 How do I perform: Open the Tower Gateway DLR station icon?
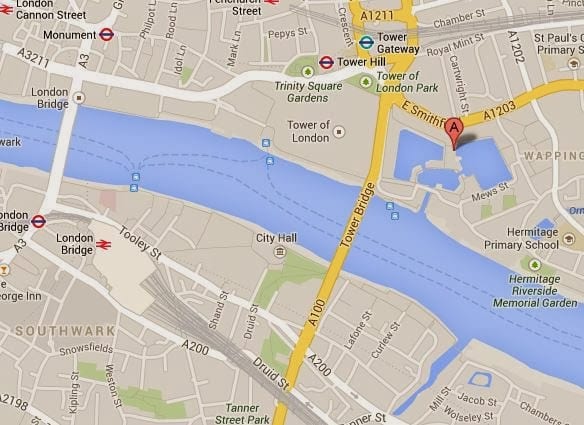[366, 42]
